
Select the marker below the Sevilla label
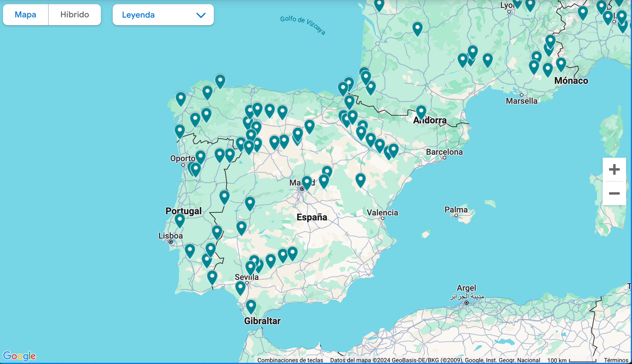pos(240,288)
